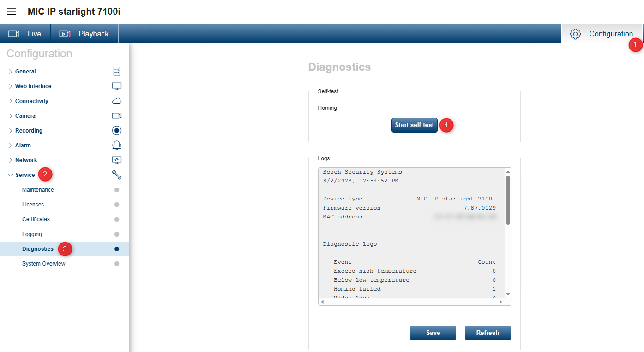Click the logs scroll-left arrow

point(322,302)
